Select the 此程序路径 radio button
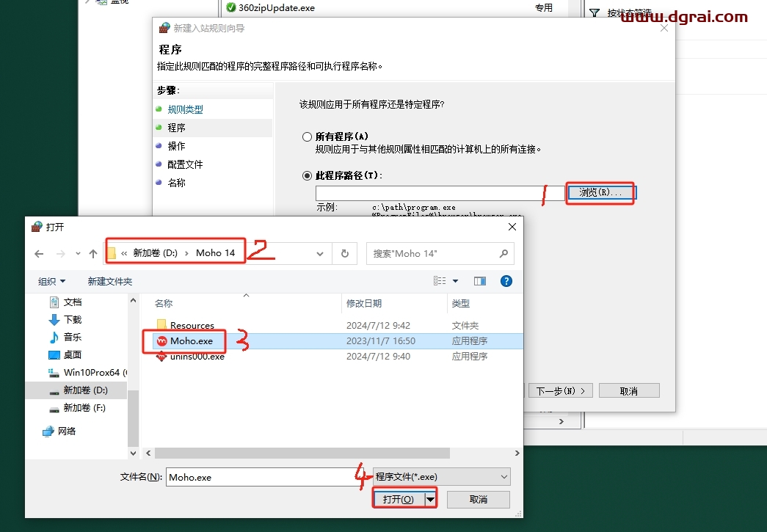This screenshot has height=532, width=767. coord(308,175)
